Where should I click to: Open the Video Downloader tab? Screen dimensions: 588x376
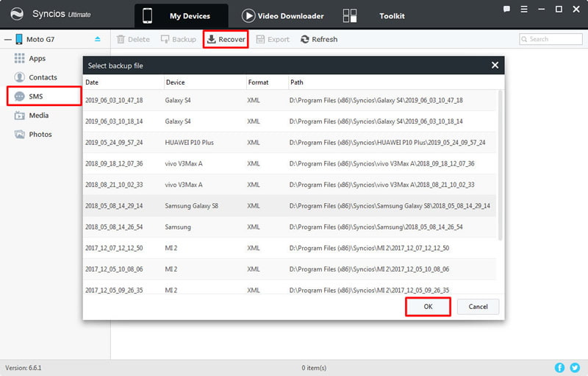283,15
